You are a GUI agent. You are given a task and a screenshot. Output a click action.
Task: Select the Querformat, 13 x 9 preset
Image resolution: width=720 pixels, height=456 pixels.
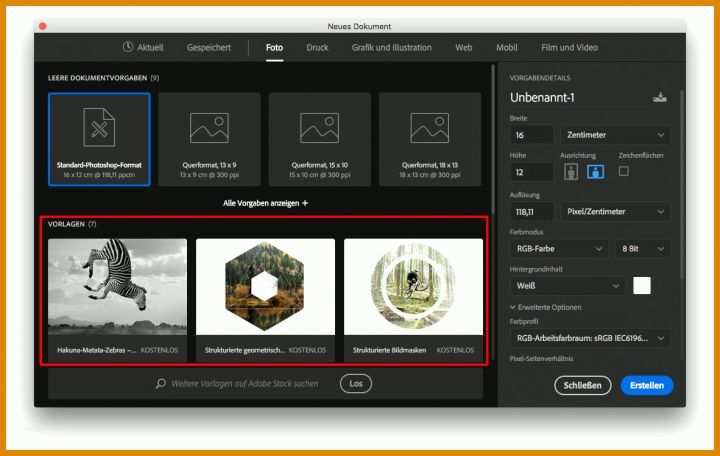click(209, 139)
